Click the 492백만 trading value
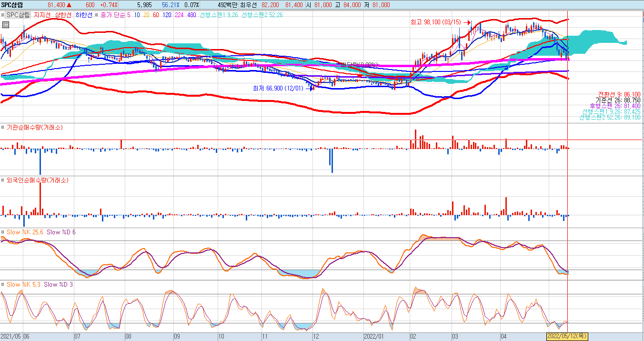The width and height of the screenshot is (644, 341). click(228, 4)
